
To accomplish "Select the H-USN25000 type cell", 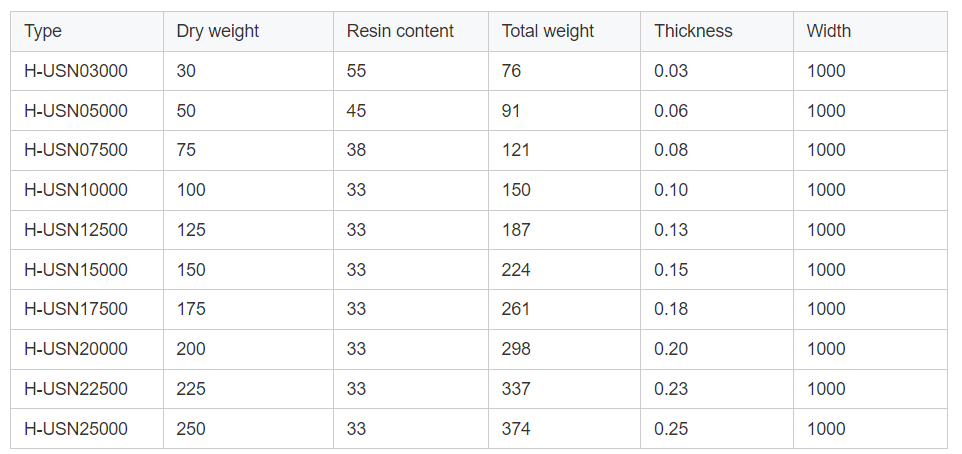I will pos(76,429).
